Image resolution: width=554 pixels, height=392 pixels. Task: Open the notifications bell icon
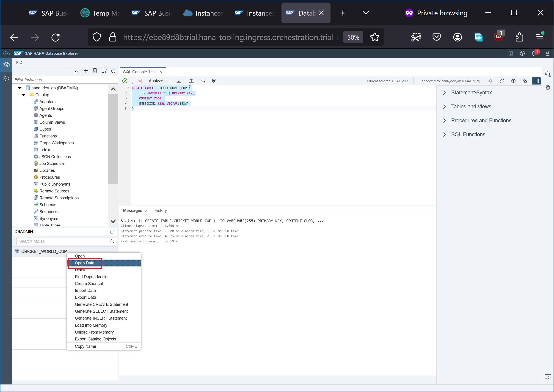point(534,53)
